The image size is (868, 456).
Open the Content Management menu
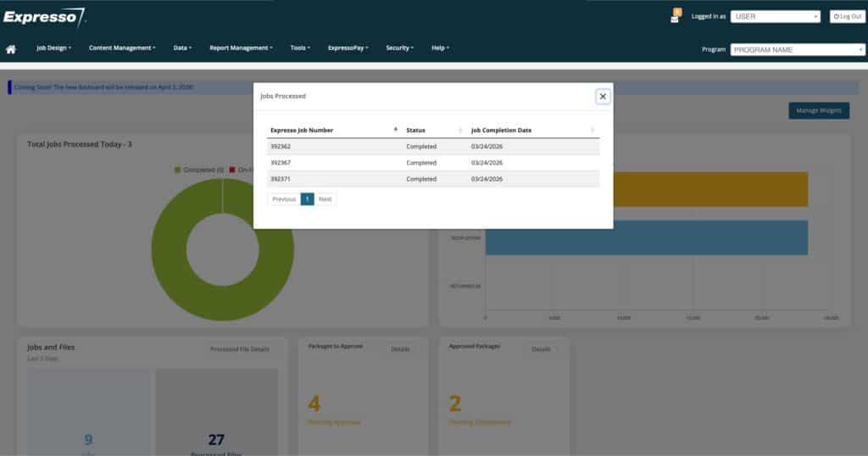point(122,48)
